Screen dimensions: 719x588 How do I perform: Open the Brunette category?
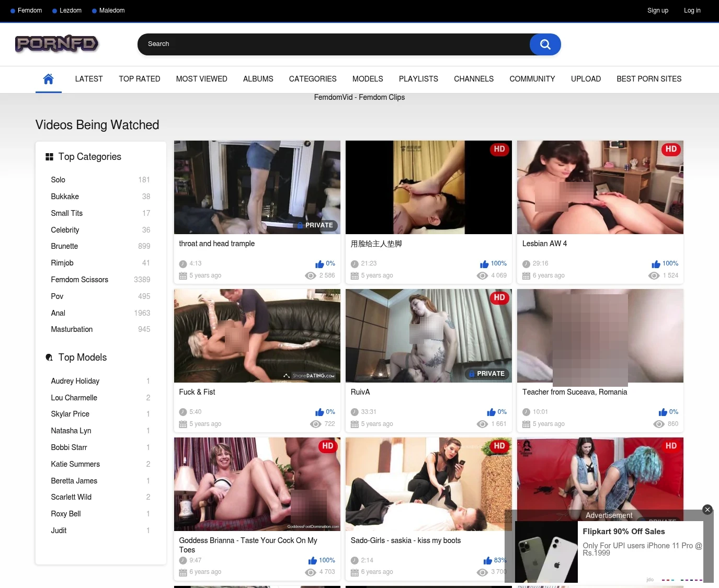(64, 246)
